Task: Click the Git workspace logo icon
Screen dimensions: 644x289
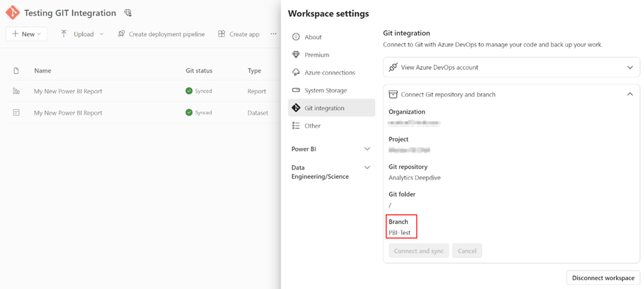Action: tap(13, 13)
